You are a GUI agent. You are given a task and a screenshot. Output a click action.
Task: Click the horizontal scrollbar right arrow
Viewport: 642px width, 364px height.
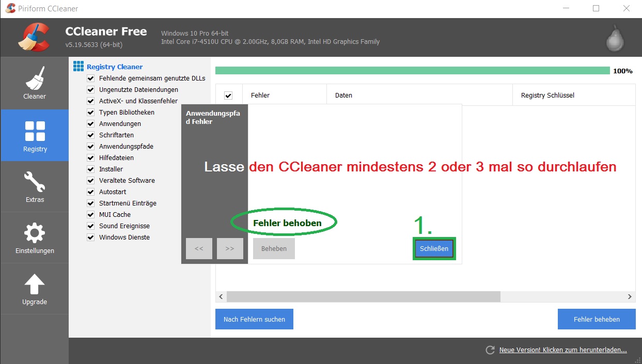pos(630,297)
